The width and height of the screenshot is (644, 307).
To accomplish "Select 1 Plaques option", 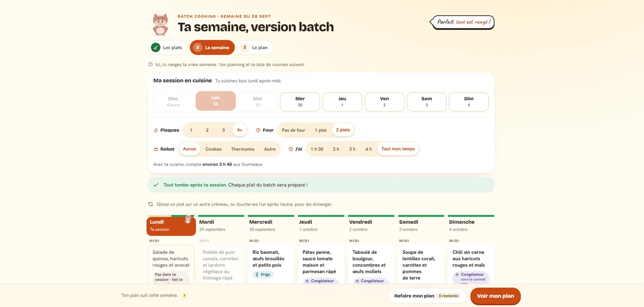I will click(x=191, y=130).
